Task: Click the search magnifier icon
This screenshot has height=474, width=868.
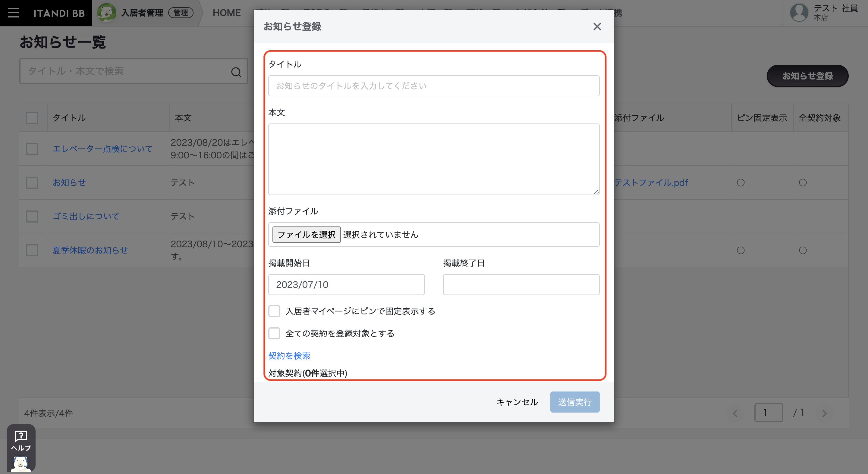Action: (x=236, y=72)
